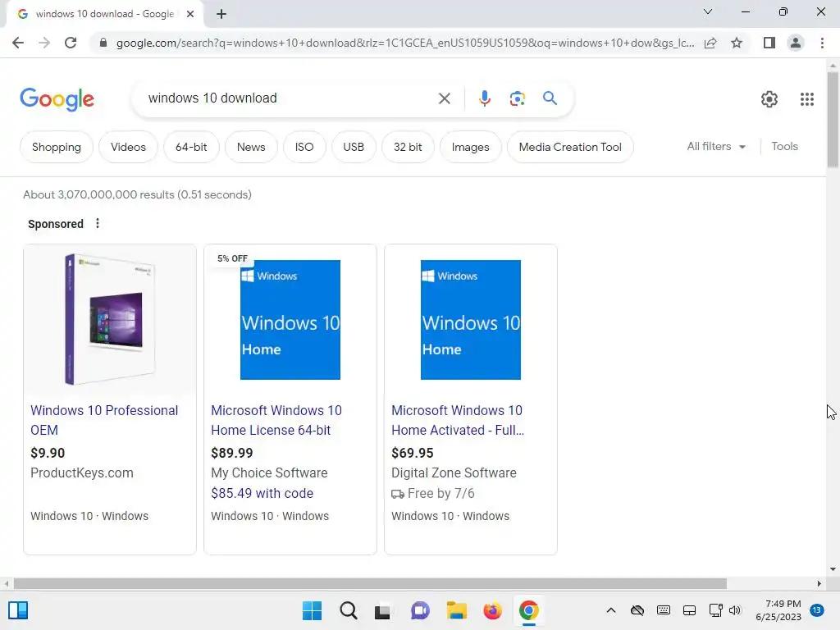Submit search with magnifier icon
The height and width of the screenshot is (630, 840).
tap(550, 98)
